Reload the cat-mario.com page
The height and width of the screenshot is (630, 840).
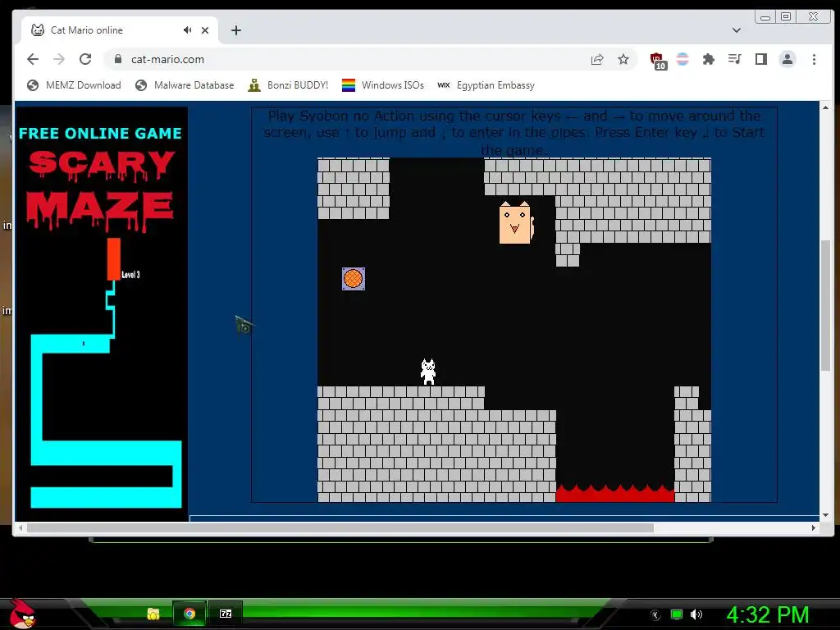(85, 59)
